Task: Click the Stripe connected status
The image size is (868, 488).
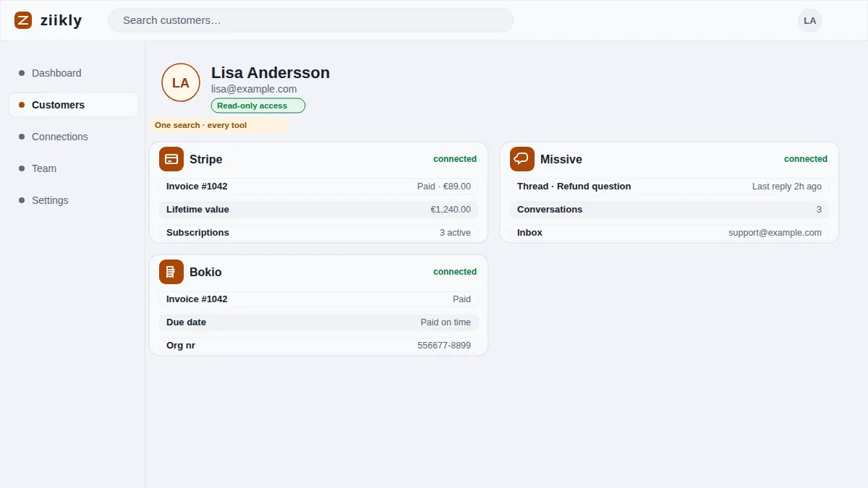Action: pos(455,159)
